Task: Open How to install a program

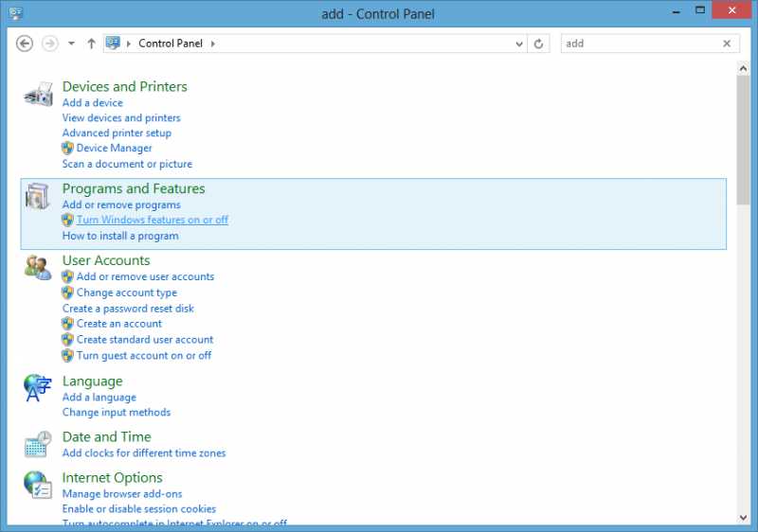Action: pyautogui.click(x=120, y=236)
